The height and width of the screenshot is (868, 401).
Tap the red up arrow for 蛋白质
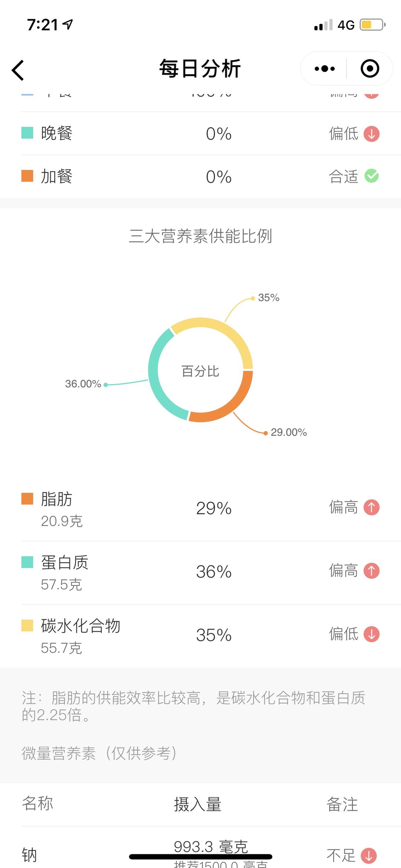click(371, 571)
